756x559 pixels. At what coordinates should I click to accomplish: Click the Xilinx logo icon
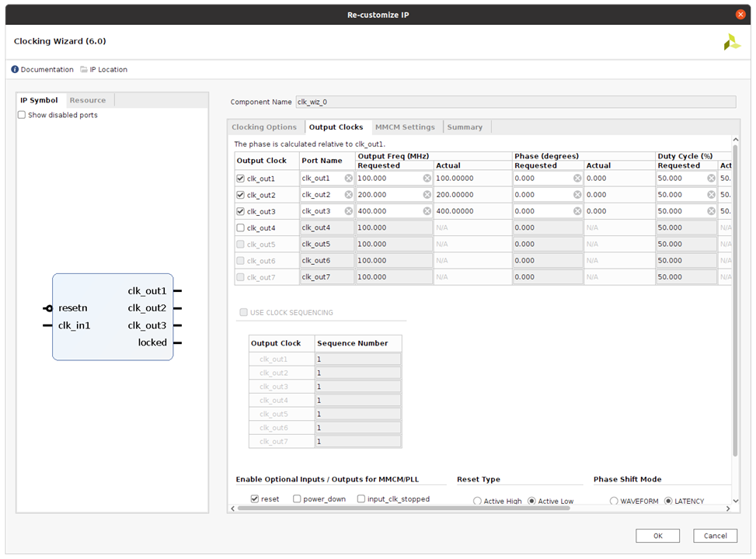732,42
